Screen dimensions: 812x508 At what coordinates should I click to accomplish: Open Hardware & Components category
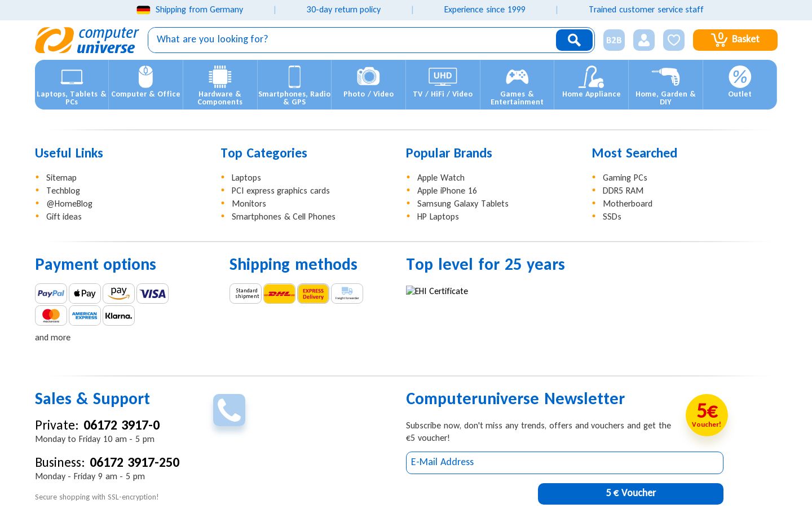click(x=220, y=85)
